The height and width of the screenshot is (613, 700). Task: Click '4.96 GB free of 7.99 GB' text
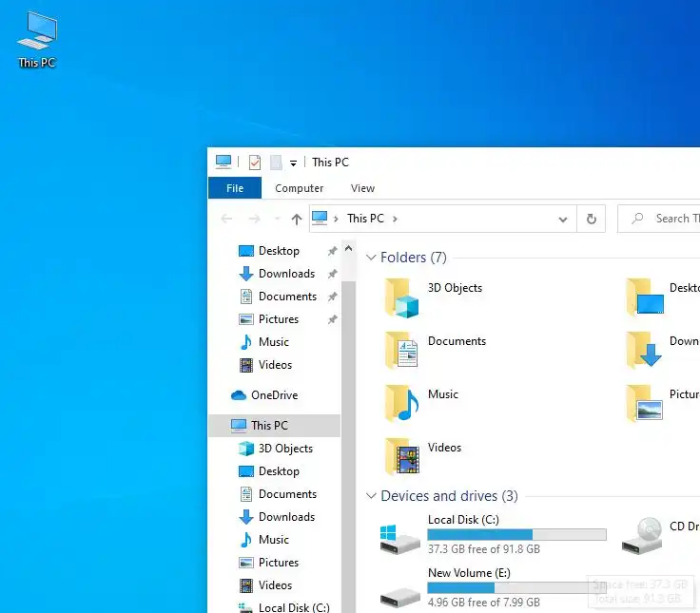(484, 603)
